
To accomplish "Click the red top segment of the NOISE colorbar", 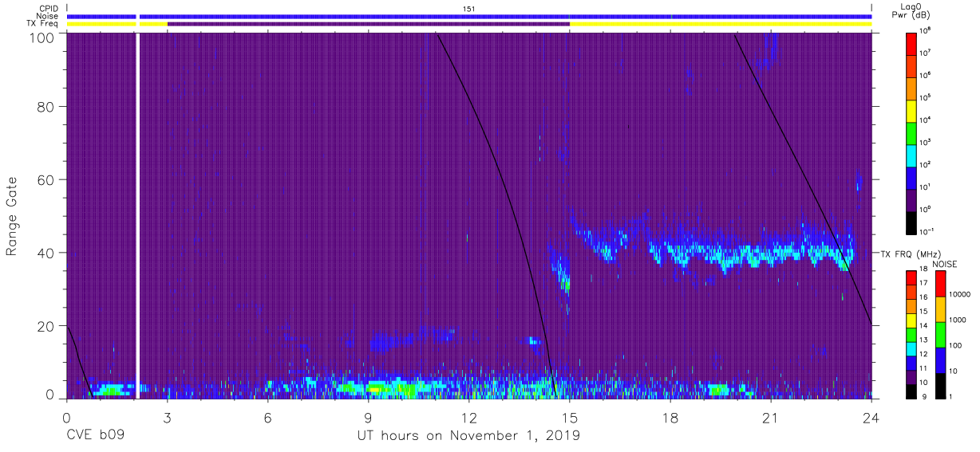I will tap(939, 283).
